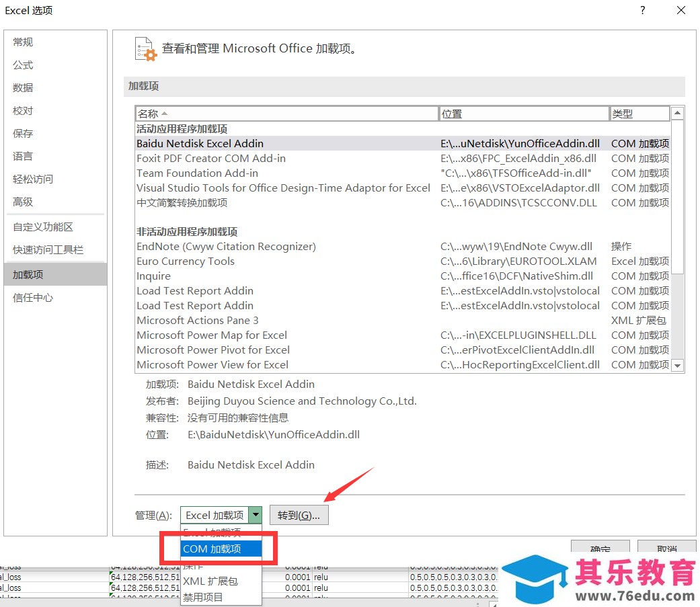Click E:\...uNetdisk\YunOfficeAddin.dll location cell
Viewport: 700px width, 607px height.
(x=520, y=144)
